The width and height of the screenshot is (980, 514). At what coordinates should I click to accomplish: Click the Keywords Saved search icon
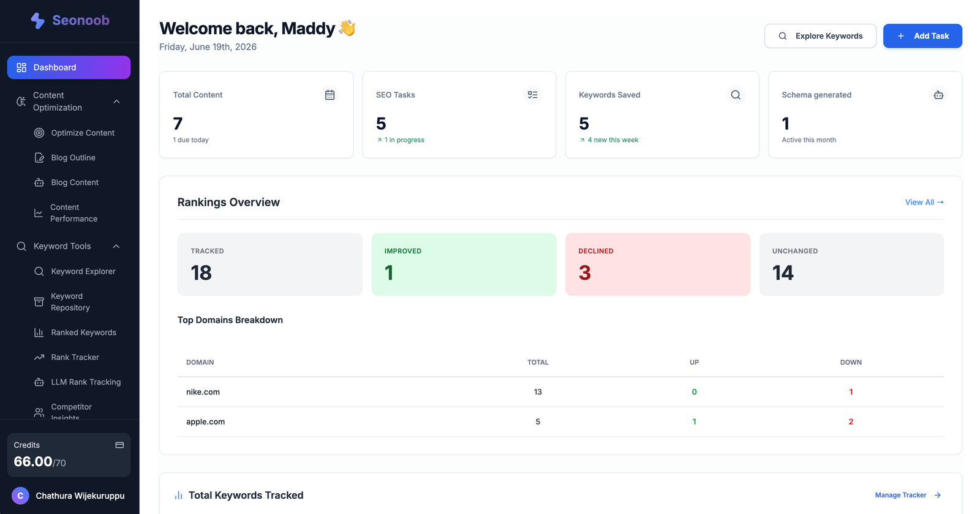736,95
